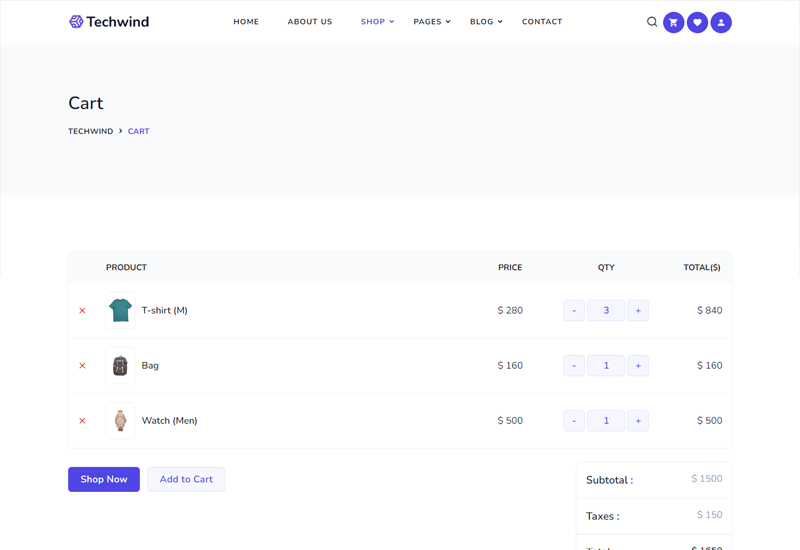This screenshot has width=800, height=550.
Task: Expand the Shop dropdown menu
Action: click(378, 21)
